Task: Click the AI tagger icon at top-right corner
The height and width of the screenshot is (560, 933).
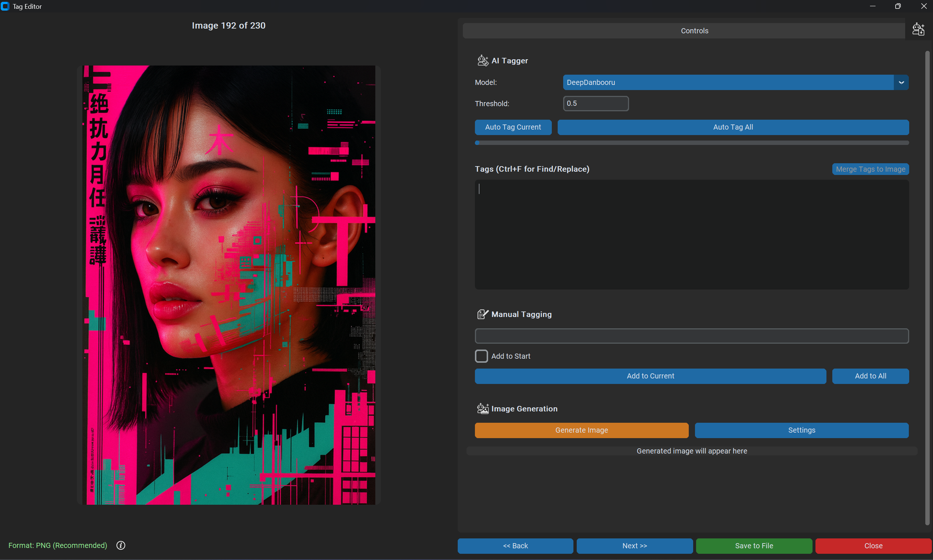Action: point(918,29)
